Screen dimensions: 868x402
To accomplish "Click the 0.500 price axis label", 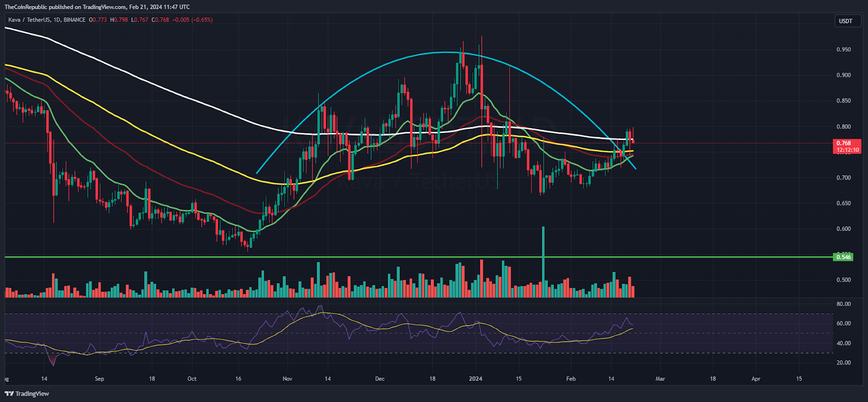I will (844, 280).
